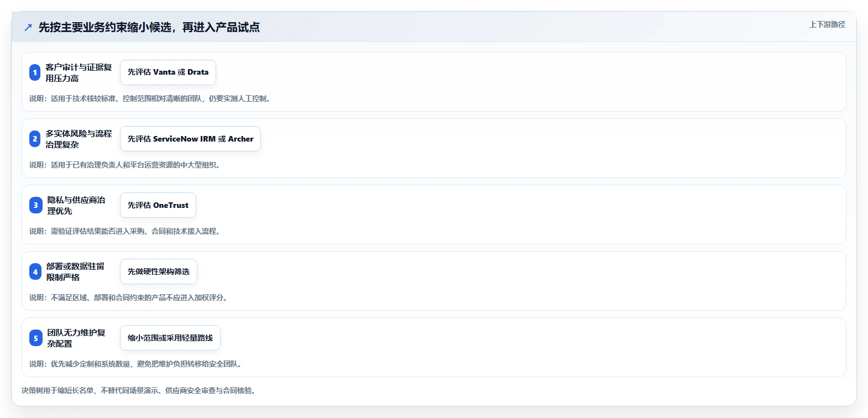868x418 pixels.
Task: Select the 先评估 Vanta 或 Drata button
Action: (168, 72)
